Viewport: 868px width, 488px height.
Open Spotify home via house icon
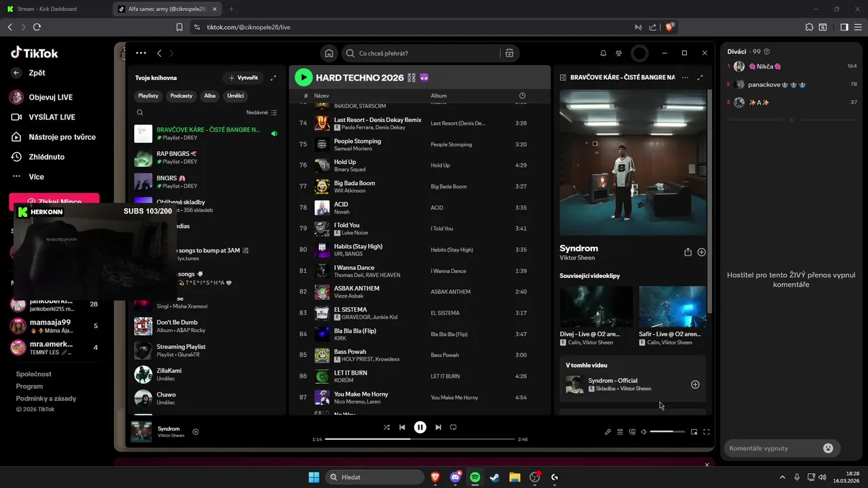(x=329, y=53)
